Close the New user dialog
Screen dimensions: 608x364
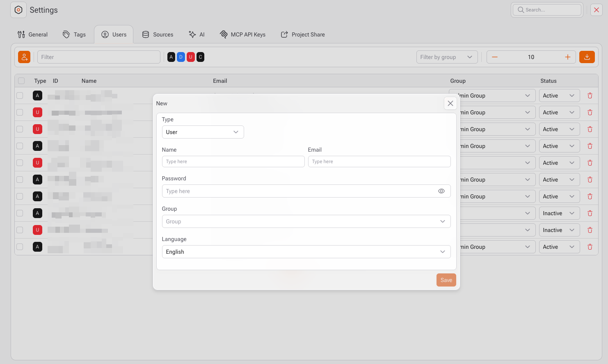[450, 103]
